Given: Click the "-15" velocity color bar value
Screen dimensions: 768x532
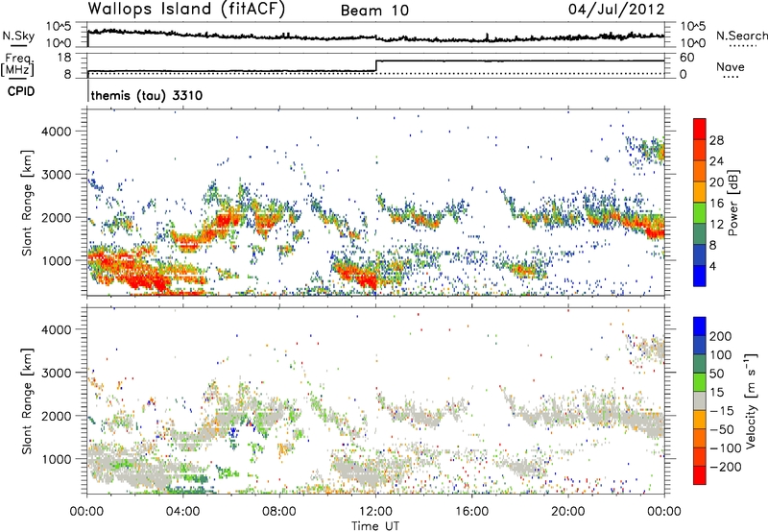Looking at the screenshot, I should [721, 411].
